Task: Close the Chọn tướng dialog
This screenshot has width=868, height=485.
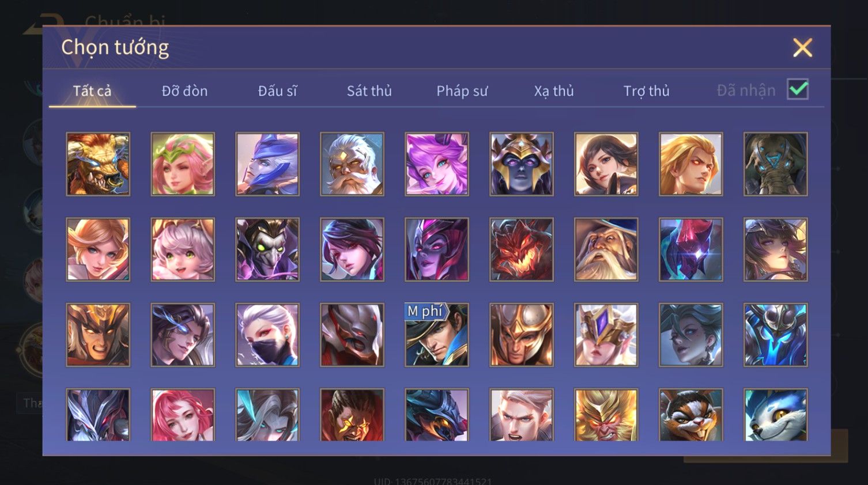Action: click(x=802, y=48)
